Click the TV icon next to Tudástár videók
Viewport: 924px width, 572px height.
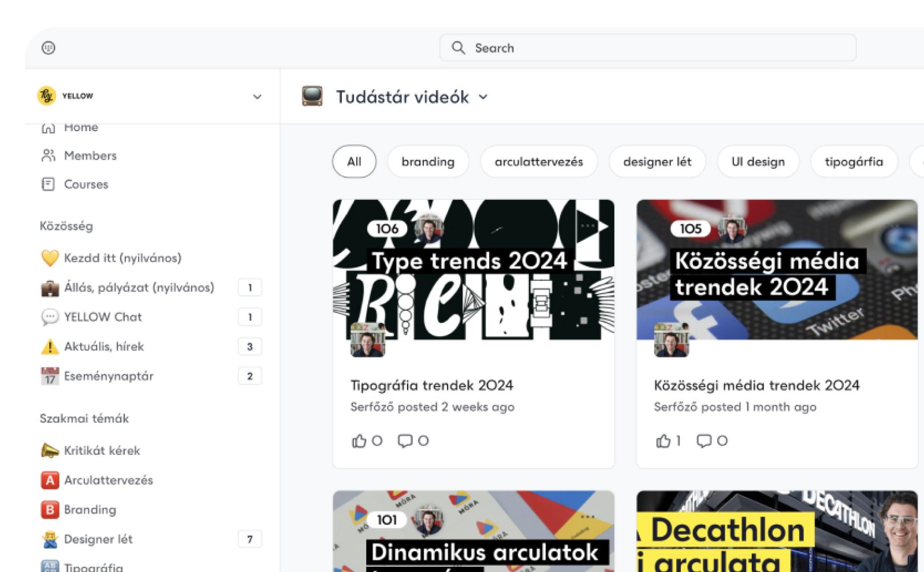(312, 97)
